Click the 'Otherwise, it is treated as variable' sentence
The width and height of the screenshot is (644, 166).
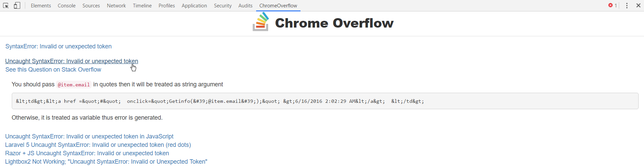pos(87,118)
